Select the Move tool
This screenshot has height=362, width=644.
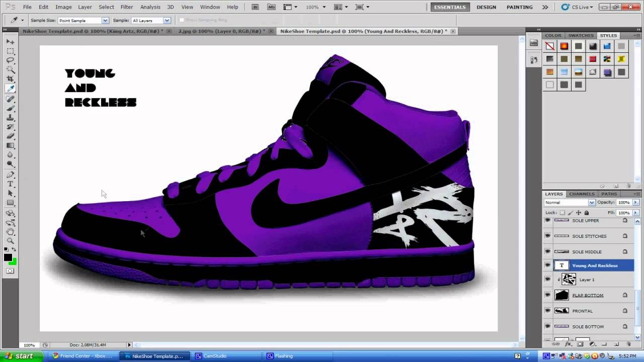[x=10, y=42]
